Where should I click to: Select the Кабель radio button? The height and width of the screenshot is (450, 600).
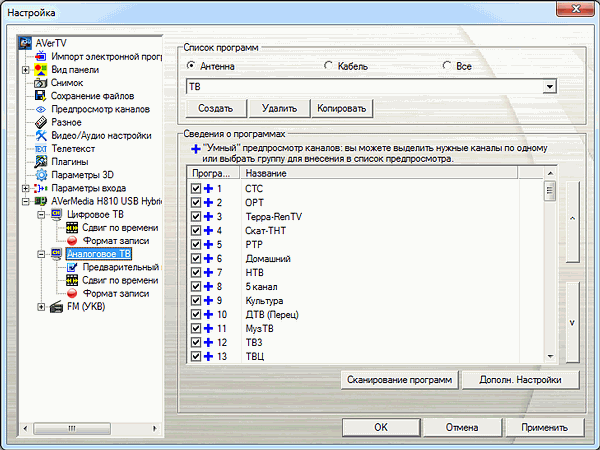click(x=328, y=65)
